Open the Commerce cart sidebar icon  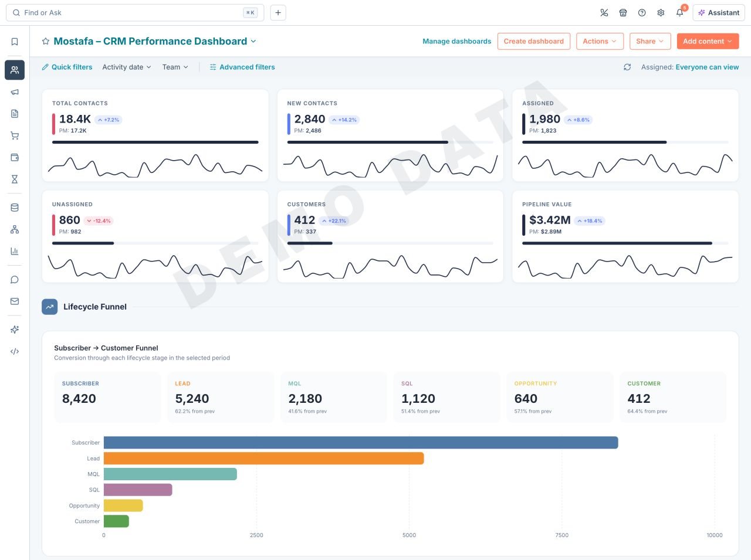click(x=15, y=135)
